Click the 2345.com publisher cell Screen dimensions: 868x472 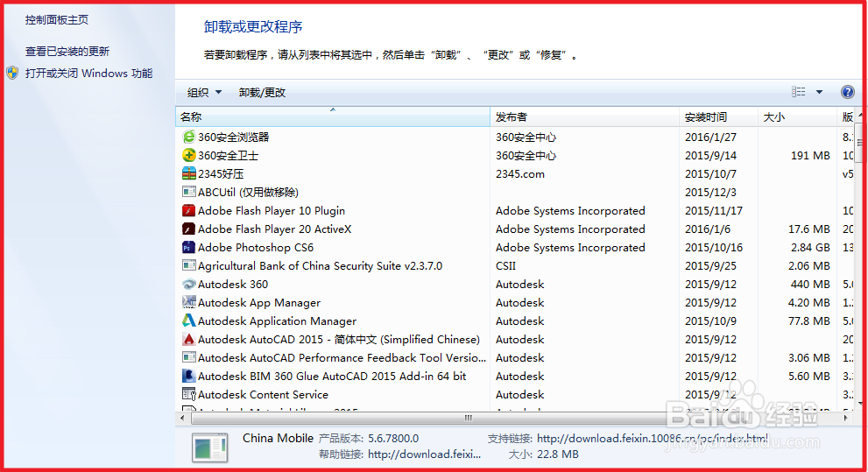pos(519,173)
